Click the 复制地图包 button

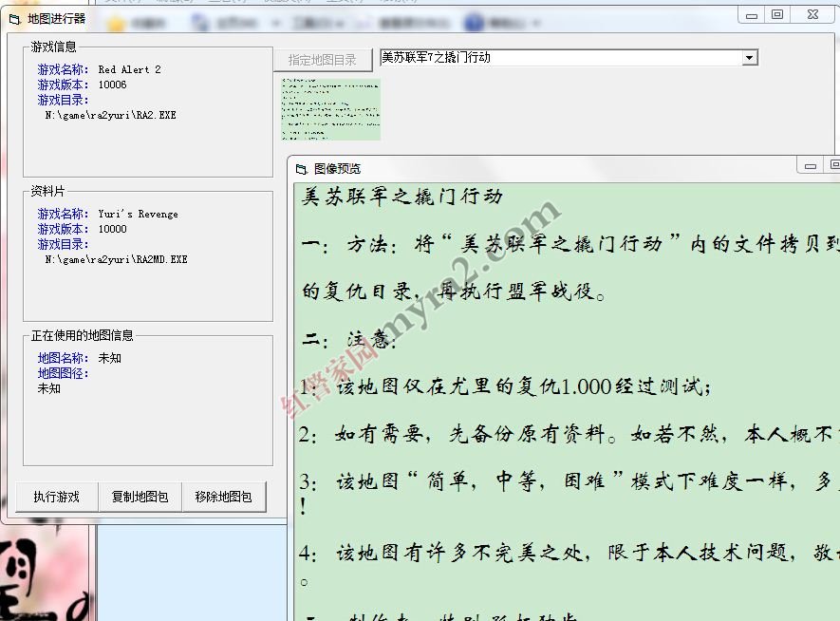[x=140, y=498]
